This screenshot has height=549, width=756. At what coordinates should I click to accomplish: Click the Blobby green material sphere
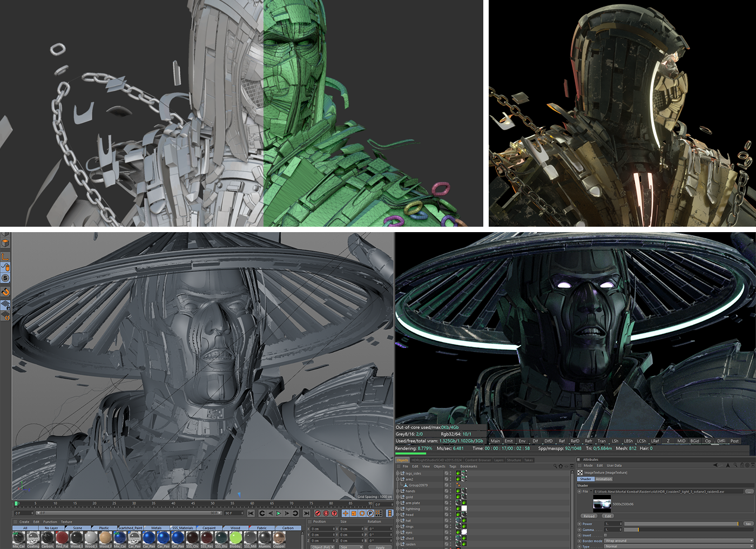pos(235,538)
